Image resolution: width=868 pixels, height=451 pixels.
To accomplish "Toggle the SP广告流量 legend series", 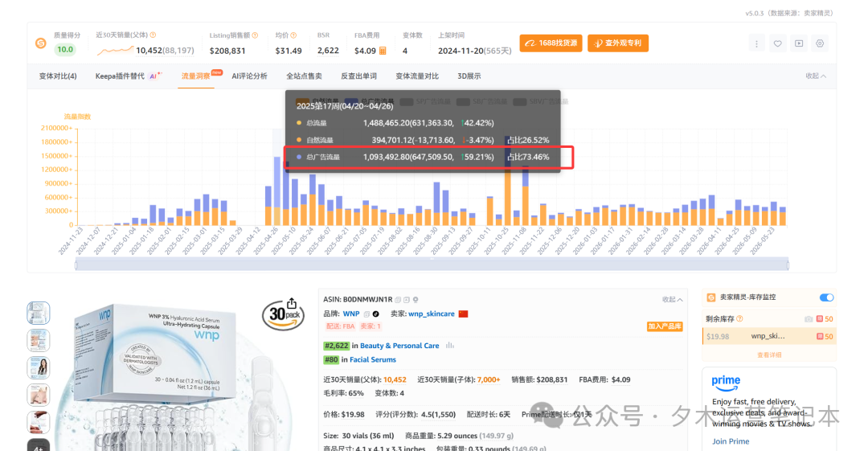I will 426,101.
